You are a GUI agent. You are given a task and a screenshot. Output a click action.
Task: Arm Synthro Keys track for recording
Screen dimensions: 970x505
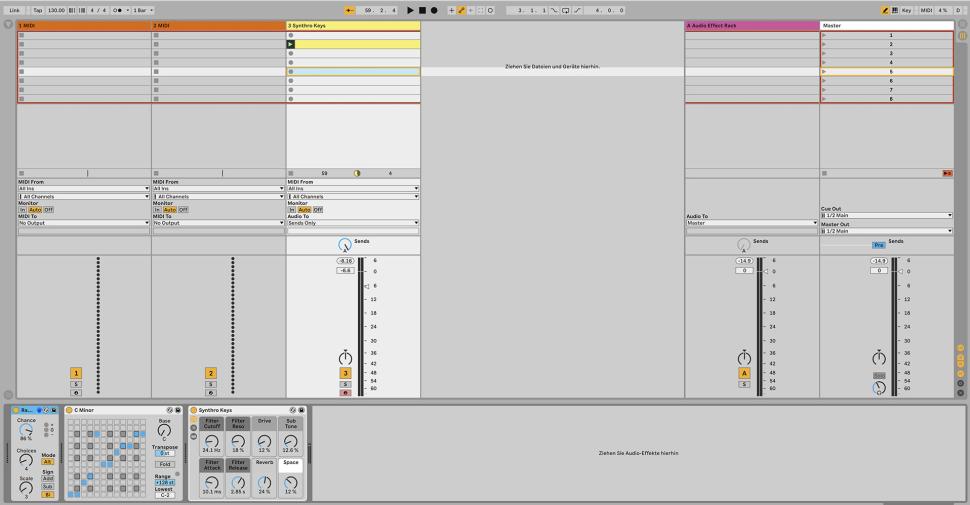[345, 393]
